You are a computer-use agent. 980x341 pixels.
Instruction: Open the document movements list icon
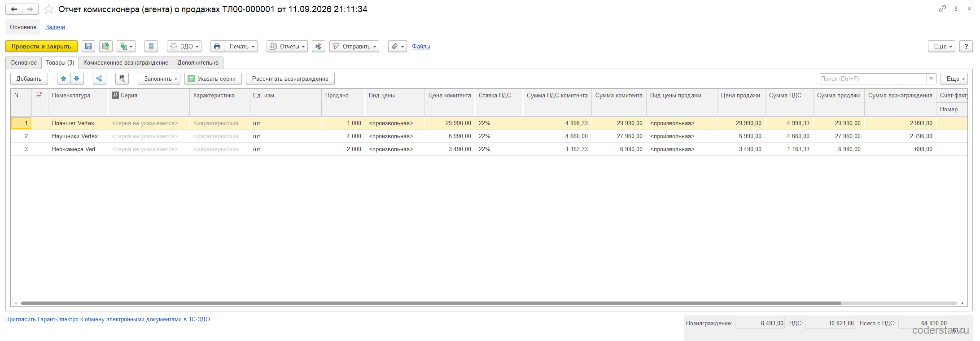coord(151,46)
